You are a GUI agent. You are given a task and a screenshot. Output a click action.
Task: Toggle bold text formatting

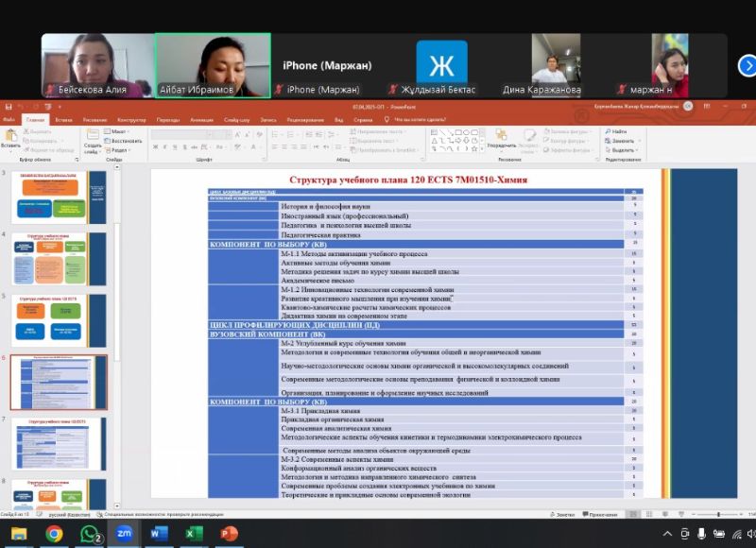(x=156, y=148)
